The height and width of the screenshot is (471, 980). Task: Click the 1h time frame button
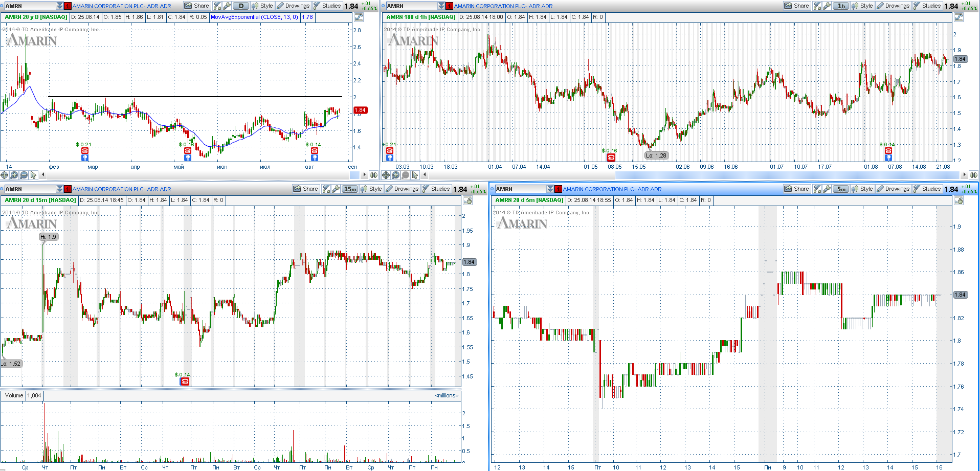click(x=841, y=6)
